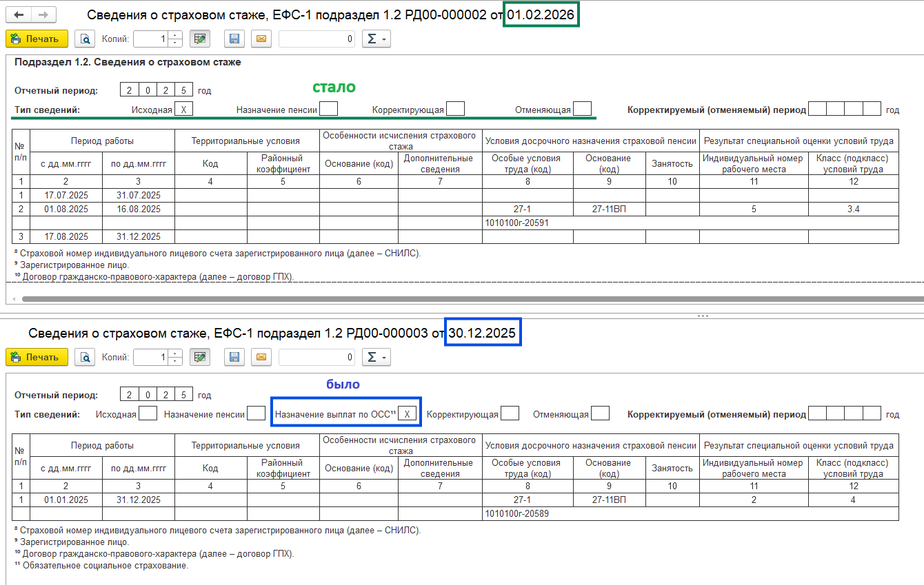Toggle Назначение выплат по ОСС box in the bottom form
Viewport: 924px width, 585px height.
pos(408,414)
